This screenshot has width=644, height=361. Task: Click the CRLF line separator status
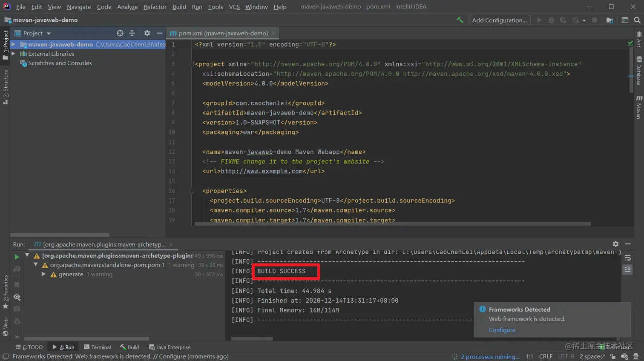(x=546, y=356)
